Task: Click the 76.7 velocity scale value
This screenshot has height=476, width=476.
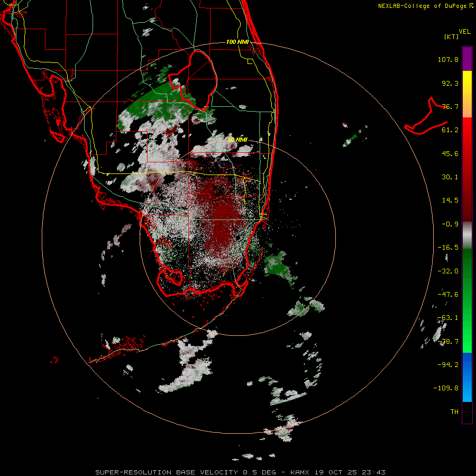Action: click(450, 106)
